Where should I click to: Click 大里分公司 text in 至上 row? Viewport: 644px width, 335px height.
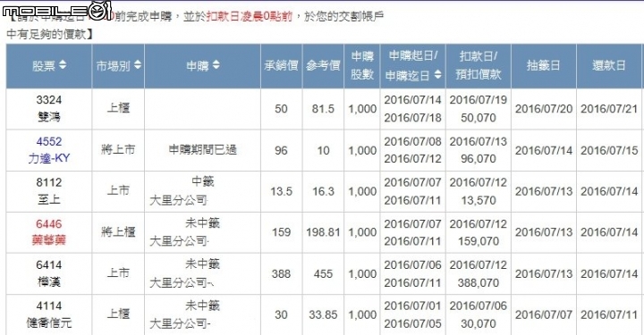pyautogui.click(x=179, y=200)
